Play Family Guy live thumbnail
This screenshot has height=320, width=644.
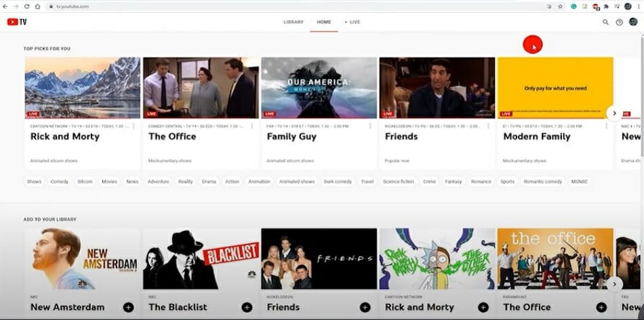319,88
